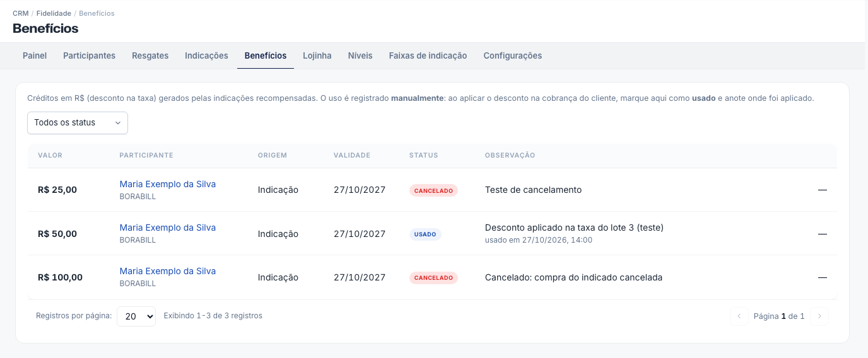The width and height of the screenshot is (868, 358).
Task: Open the Lojinha tab
Action: [317, 55]
